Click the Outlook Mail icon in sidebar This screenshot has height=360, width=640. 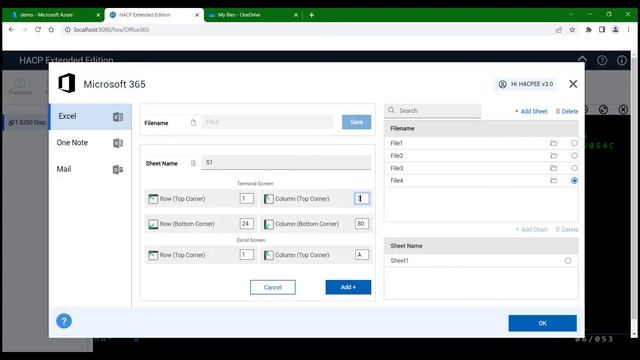[118, 170]
